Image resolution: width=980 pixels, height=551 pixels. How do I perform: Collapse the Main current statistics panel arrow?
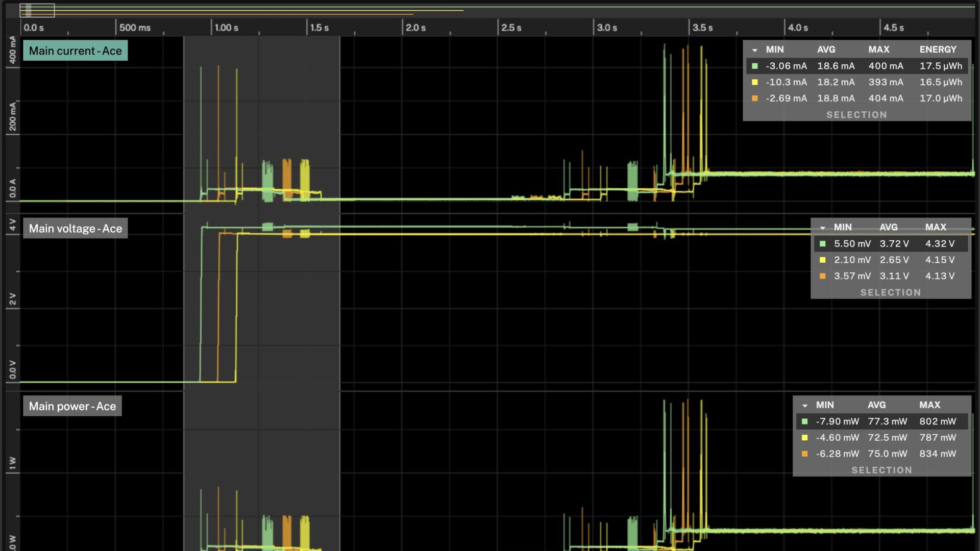point(754,50)
